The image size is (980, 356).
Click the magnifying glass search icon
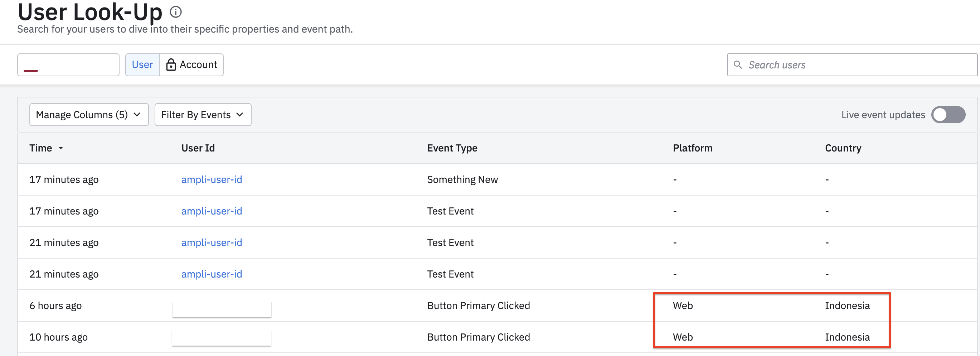[737, 65]
